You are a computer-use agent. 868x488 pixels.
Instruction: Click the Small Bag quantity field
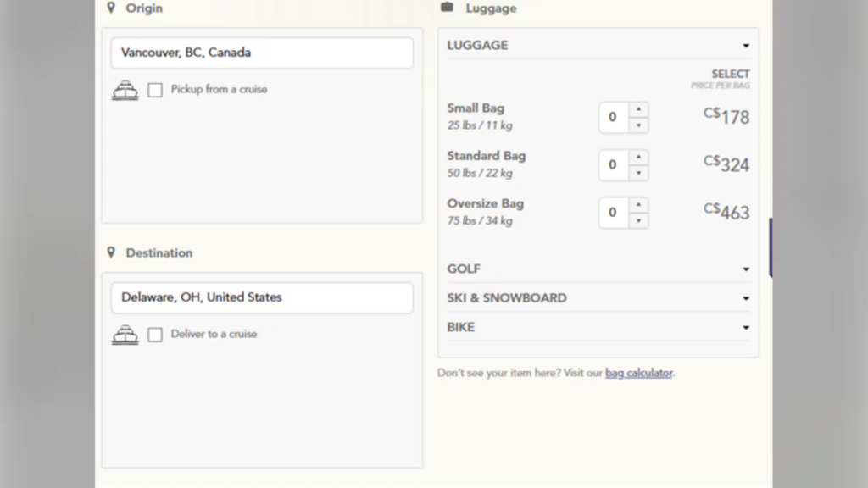tap(614, 117)
